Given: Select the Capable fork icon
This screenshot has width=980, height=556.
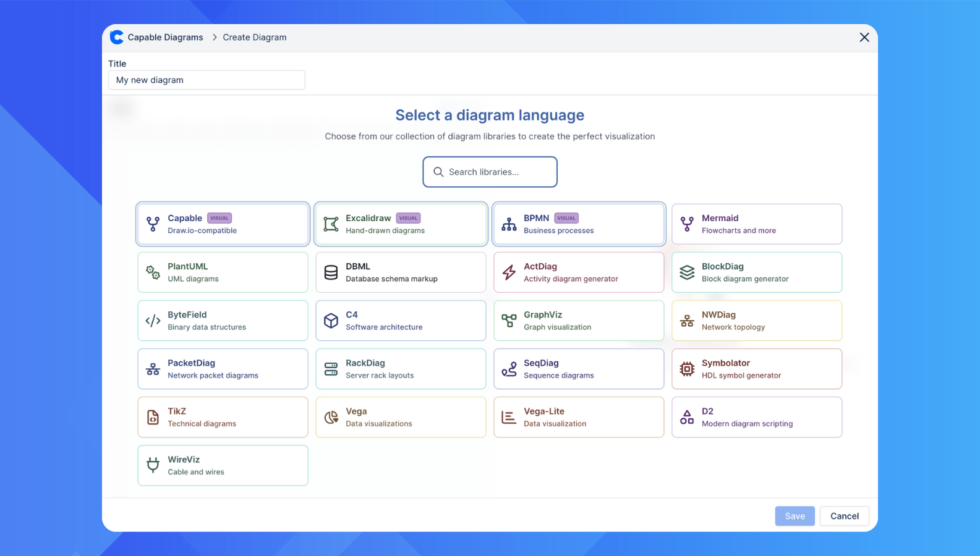Looking at the screenshot, I should pos(153,224).
